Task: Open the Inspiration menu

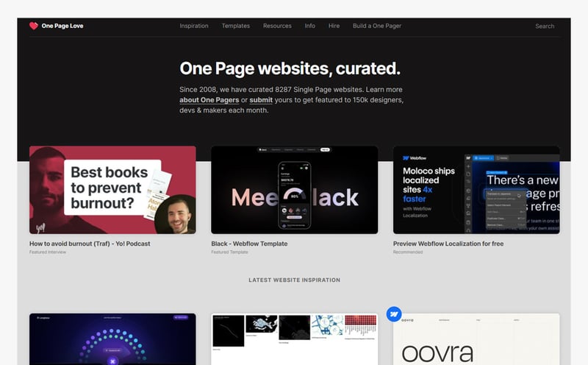Action: coord(194,26)
